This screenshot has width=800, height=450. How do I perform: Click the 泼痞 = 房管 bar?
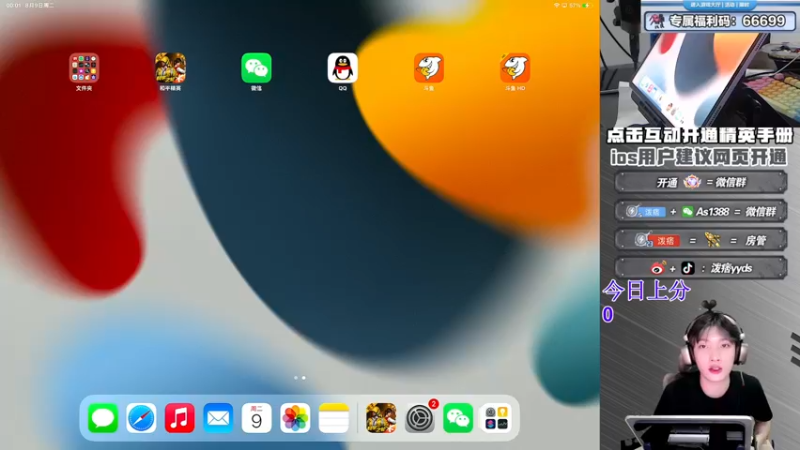click(701, 240)
